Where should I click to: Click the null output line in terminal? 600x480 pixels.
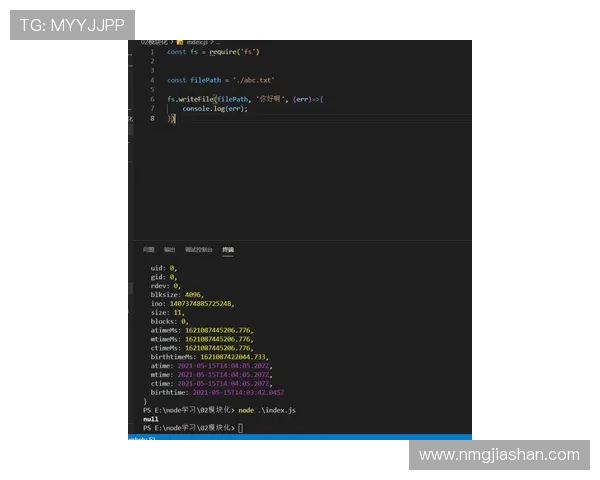(x=151, y=419)
